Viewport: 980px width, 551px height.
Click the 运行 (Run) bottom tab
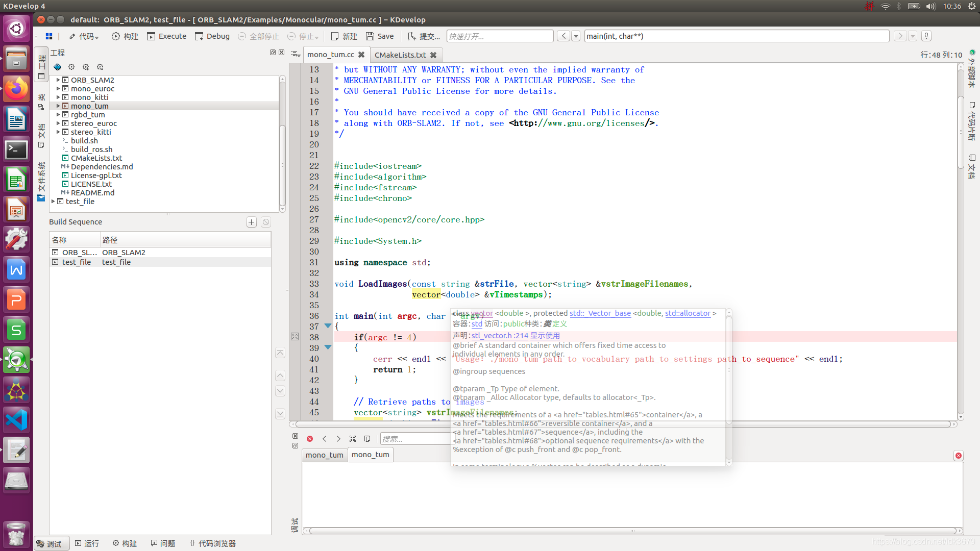click(x=87, y=544)
